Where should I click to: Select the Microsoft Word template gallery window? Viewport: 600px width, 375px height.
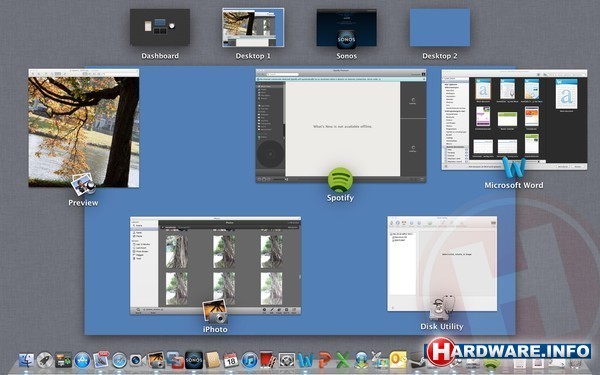pyautogui.click(x=514, y=119)
